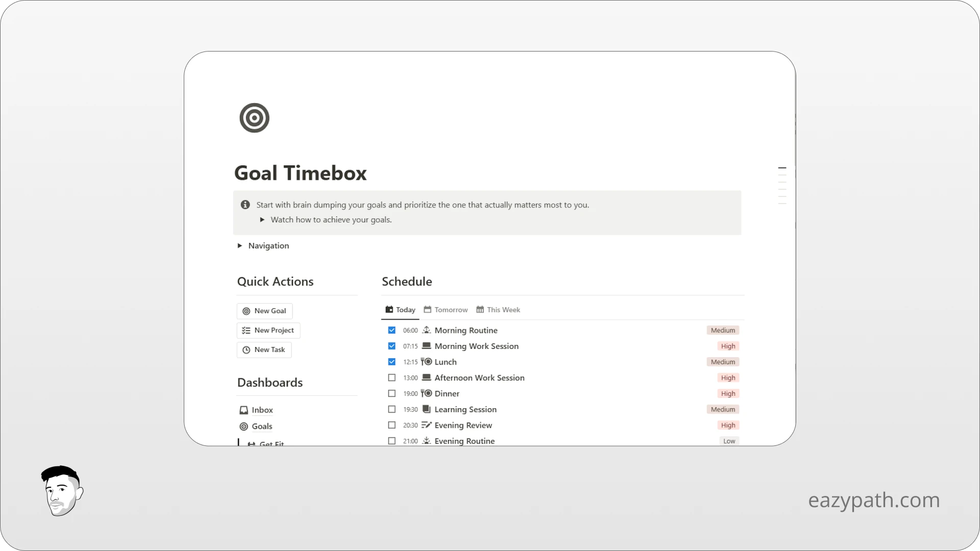Open the Today schedule view
This screenshot has height=551, width=980.
click(x=401, y=309)
